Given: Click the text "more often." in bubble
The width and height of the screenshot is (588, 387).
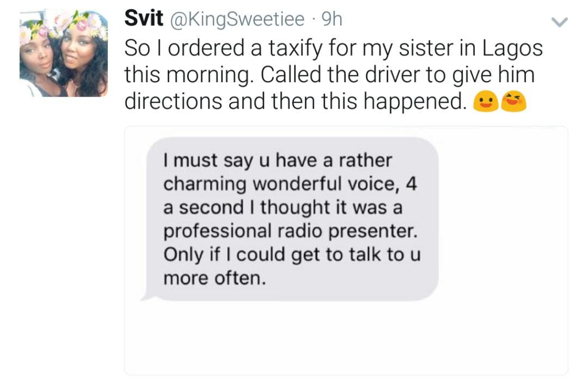Looking at the screenshot, I should pos(215,278).
